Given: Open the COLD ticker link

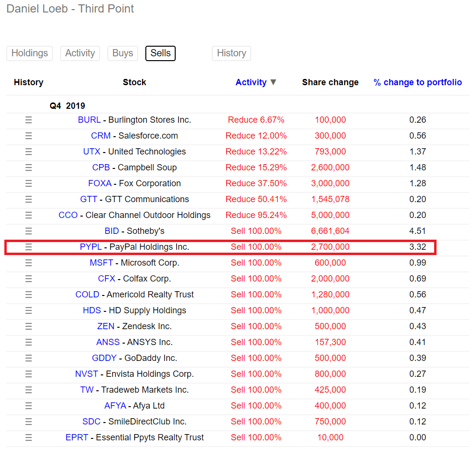Looking at the screenshot, I should click(87, 295).
